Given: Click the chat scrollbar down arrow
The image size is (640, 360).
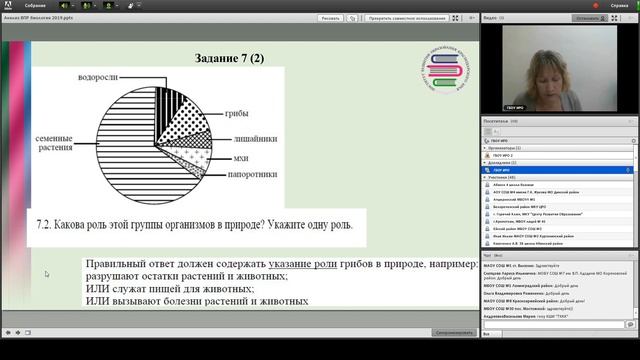Looking at the screenshot, I should coord(636,313).
